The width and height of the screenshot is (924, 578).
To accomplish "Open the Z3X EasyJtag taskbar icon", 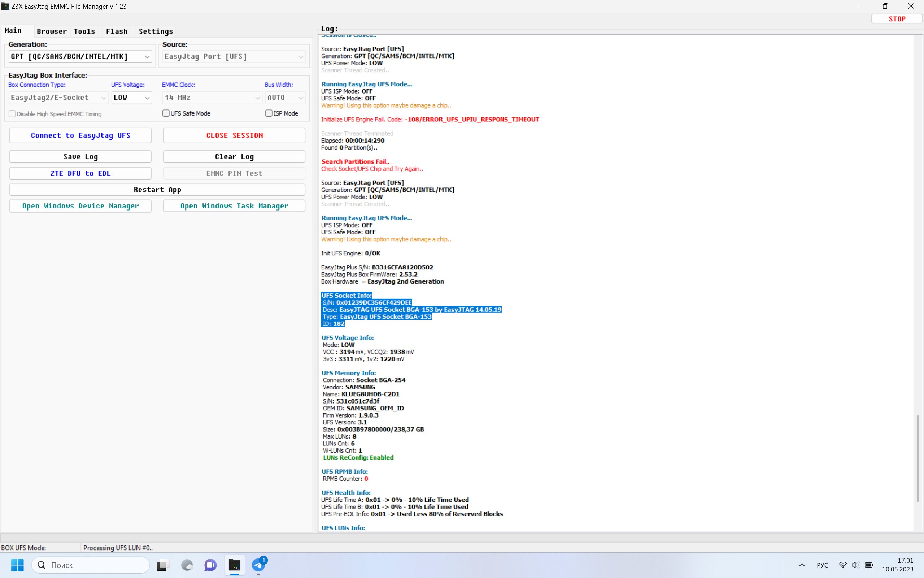I will (235, 565).
